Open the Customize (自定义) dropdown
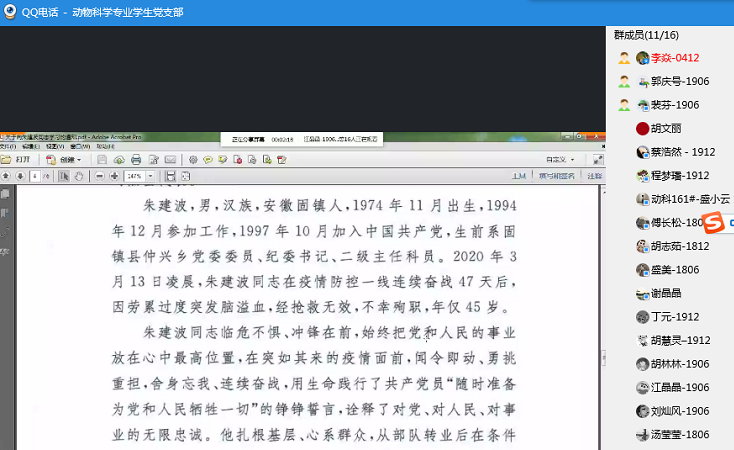Viewport: 734px width, 450px height. [x=560, y=159]
